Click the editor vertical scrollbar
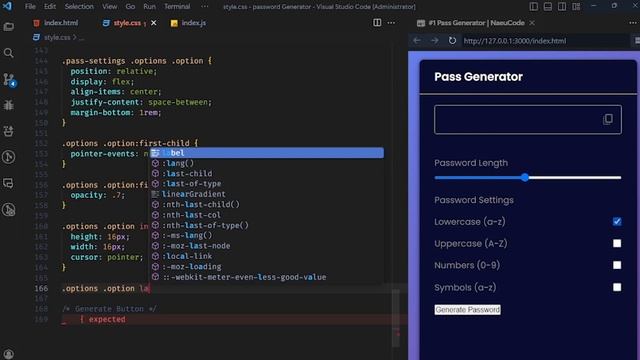This screenshot has width=640, height=360. (396, 318)
